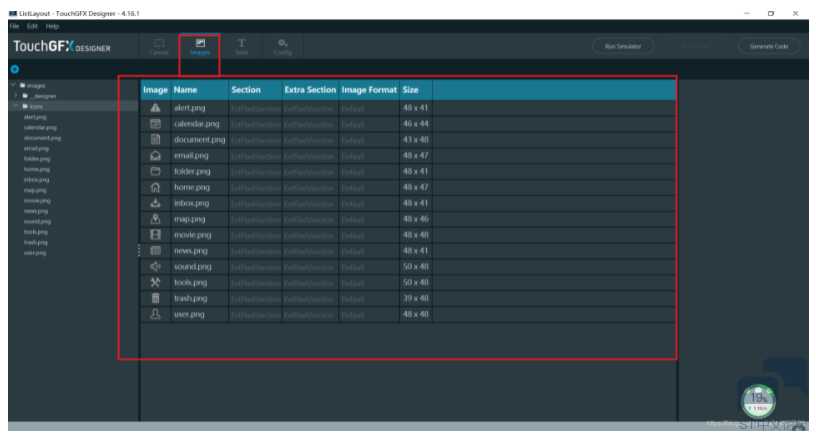
Task: Click the Image Format column header
Action: 369,90
